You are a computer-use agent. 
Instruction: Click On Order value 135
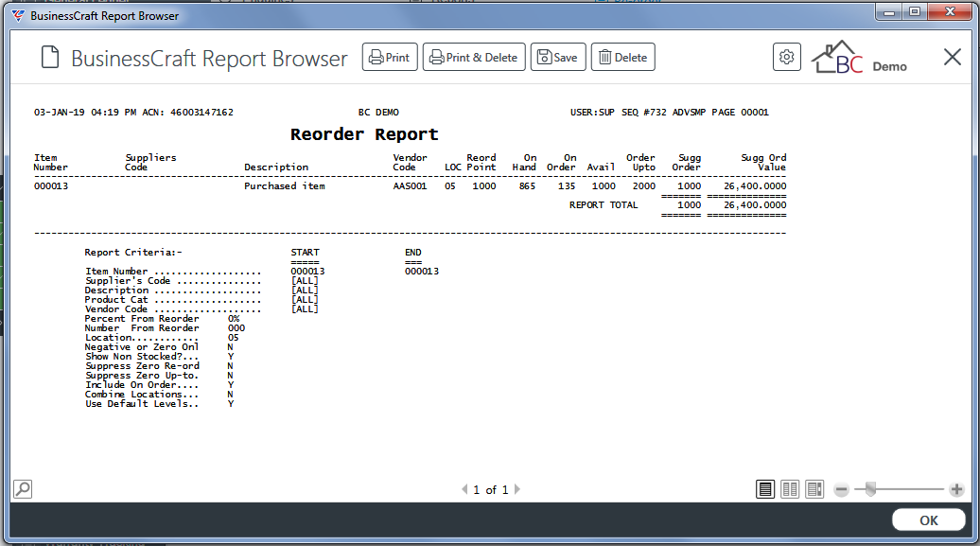[x=567, y=186]
